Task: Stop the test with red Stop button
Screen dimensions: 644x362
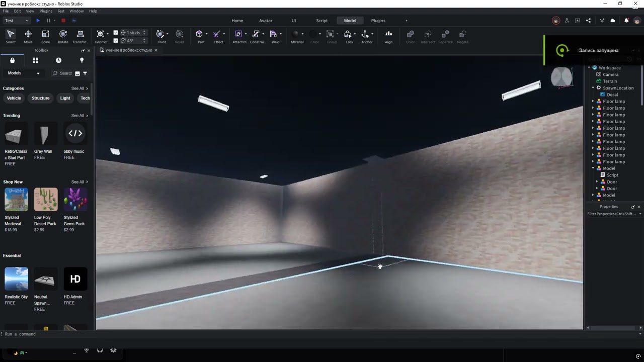Action: (x=63, y=21)
